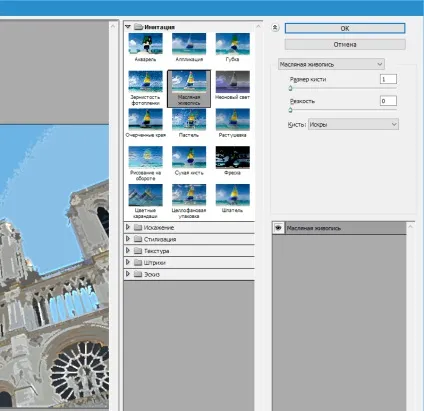Click the Резкость value input field
Image resolution: width=424 pixels, height=411 pixels.
click(x=388, y=101)
